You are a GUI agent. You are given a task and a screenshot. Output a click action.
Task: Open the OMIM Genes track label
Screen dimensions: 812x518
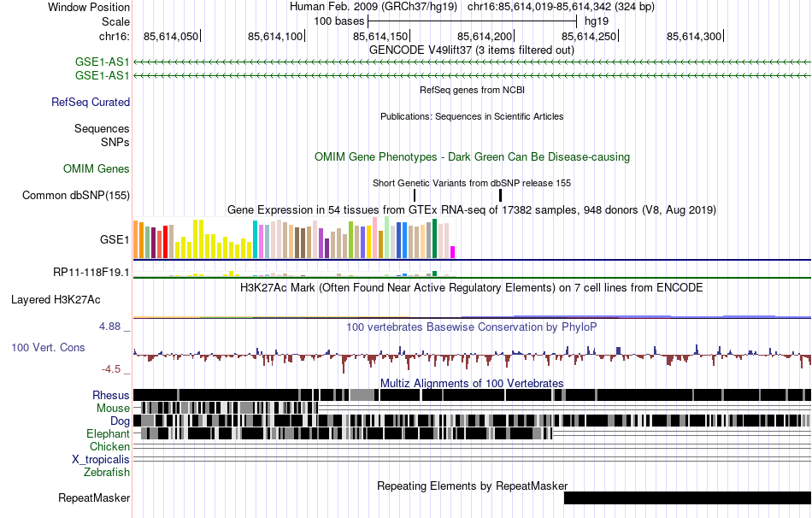(97, 169)
